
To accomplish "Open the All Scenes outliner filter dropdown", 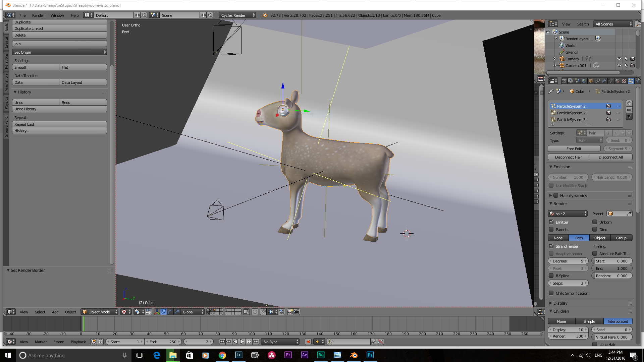I will click(613, 24).
